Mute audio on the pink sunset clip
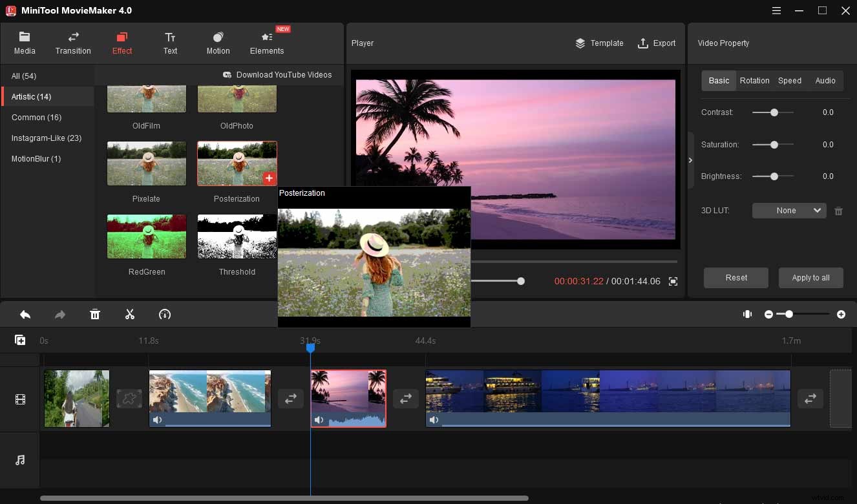This screenshot has width=857, height=504. click(319, 419)
